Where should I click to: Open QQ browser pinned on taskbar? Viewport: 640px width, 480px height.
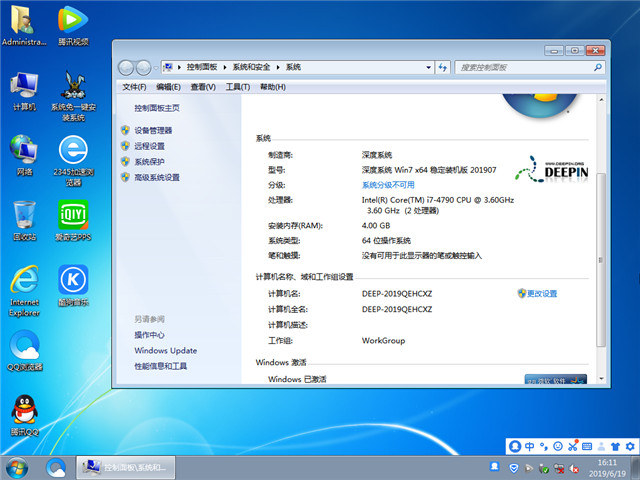[x=56, y=468]
